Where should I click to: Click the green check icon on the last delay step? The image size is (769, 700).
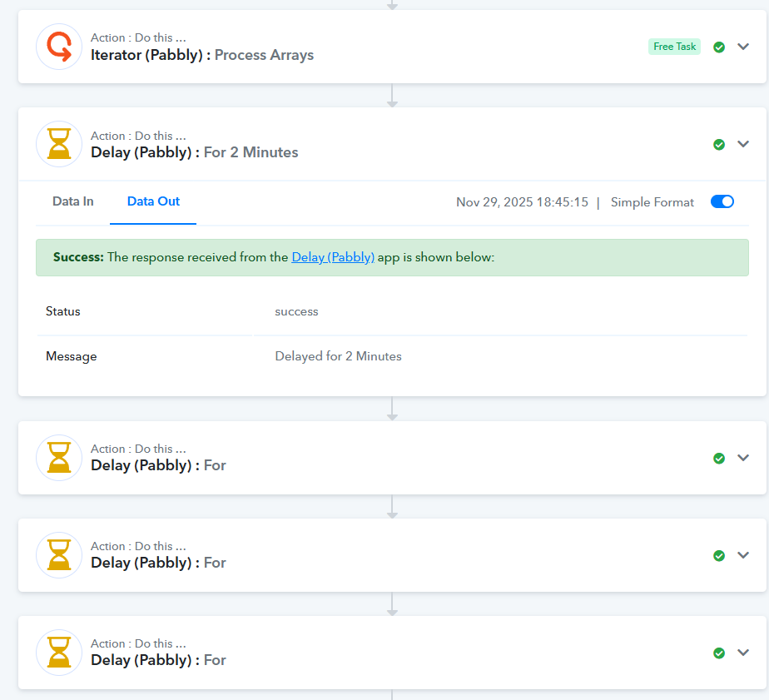pos(719,653)
